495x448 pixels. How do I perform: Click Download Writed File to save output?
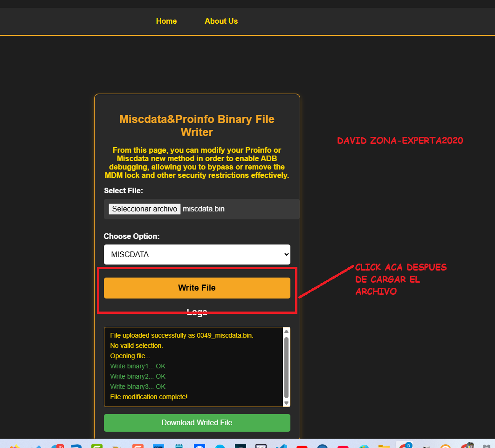tap(197, 422)
